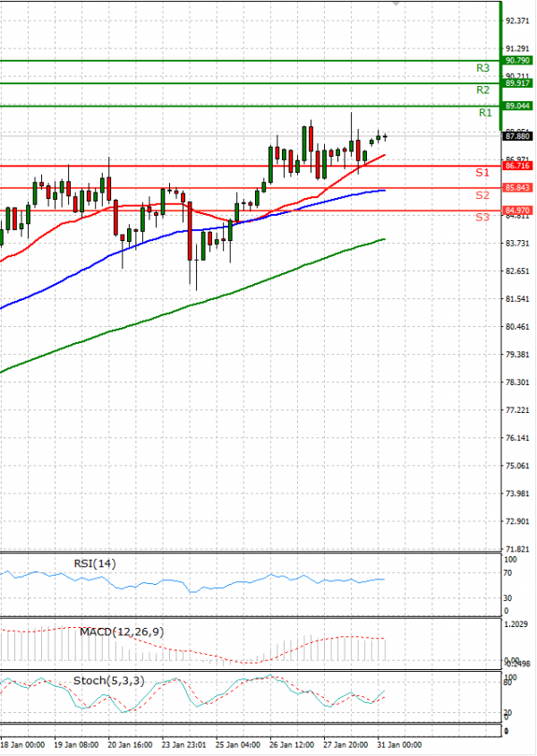537x756 pixels.
Task: Click the R1 resistance label
Action: [x=485, y=113]
